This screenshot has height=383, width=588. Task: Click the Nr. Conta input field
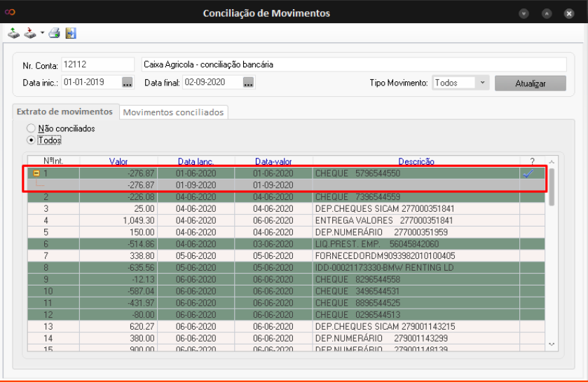click(x=98, y=65)
